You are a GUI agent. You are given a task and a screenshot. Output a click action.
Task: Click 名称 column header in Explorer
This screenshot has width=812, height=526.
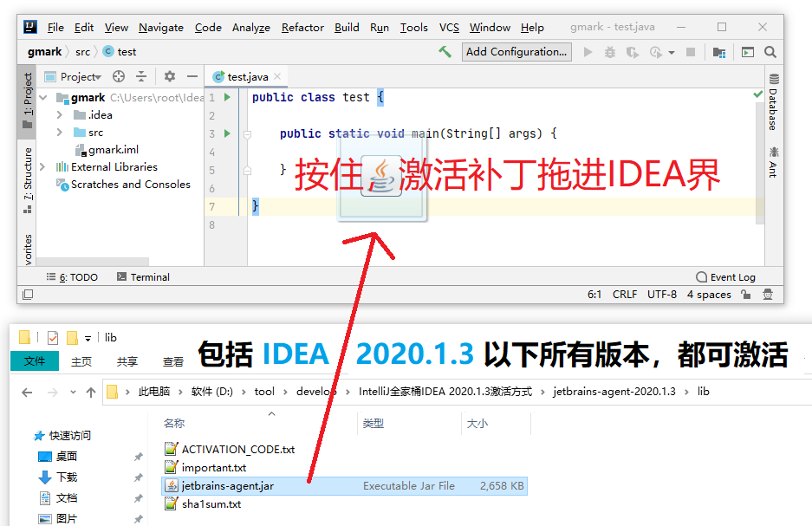[x=174, y=424]
